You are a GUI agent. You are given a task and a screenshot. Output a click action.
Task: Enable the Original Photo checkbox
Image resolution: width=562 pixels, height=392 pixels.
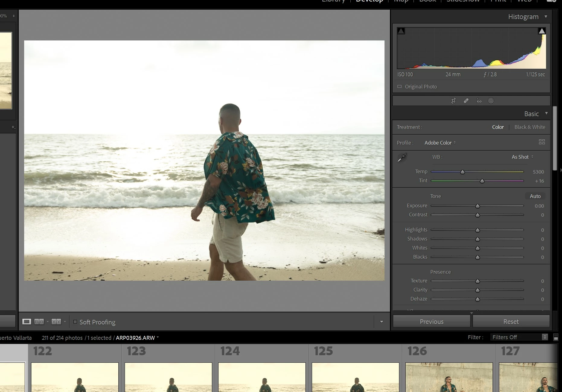(x=400, y=87)
